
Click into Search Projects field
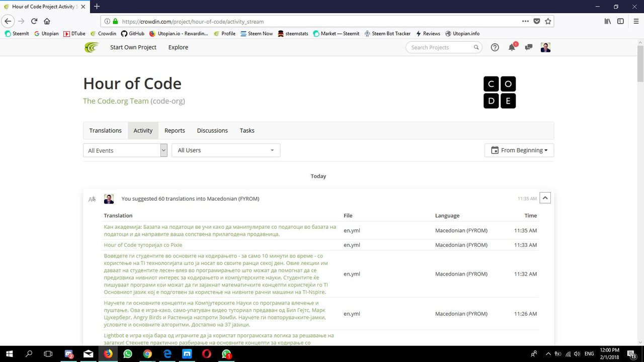point(440,47)
